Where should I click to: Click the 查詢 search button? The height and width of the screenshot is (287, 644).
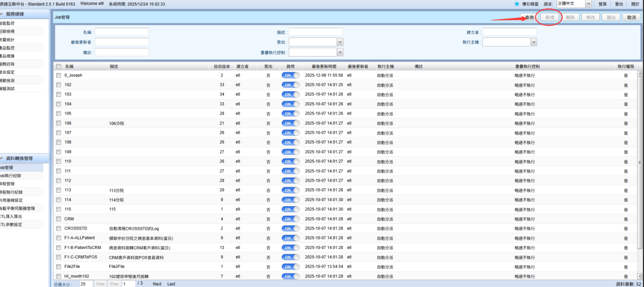tap(529, 17)
